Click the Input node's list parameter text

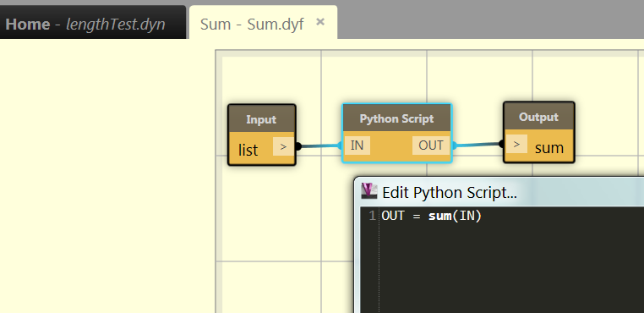pyautogui.click(x=248, y=150)
